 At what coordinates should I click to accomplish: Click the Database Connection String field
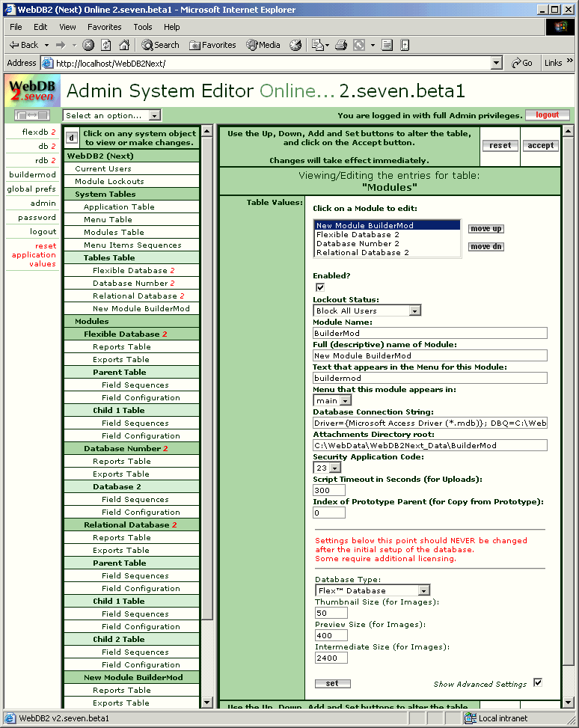click(x=430, y=423)
